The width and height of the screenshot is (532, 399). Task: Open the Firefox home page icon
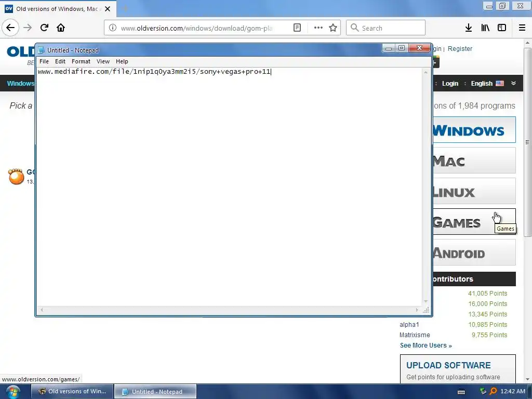(61, 28)
